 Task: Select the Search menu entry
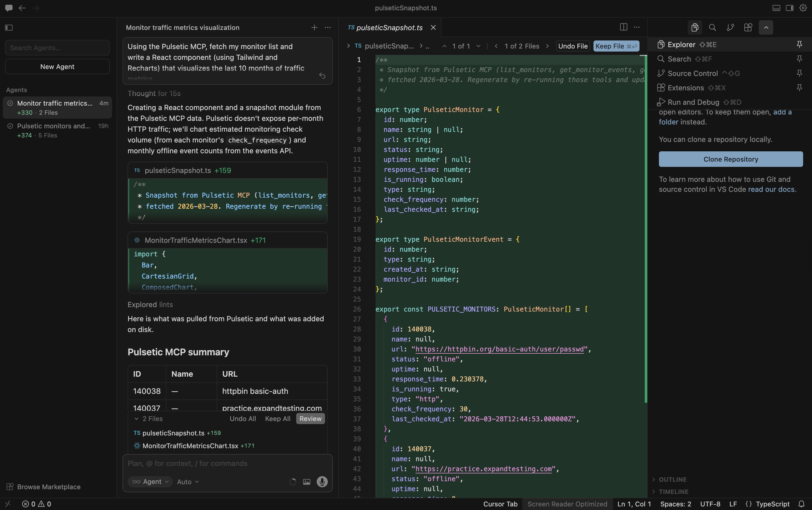click(x=679, y=59)
